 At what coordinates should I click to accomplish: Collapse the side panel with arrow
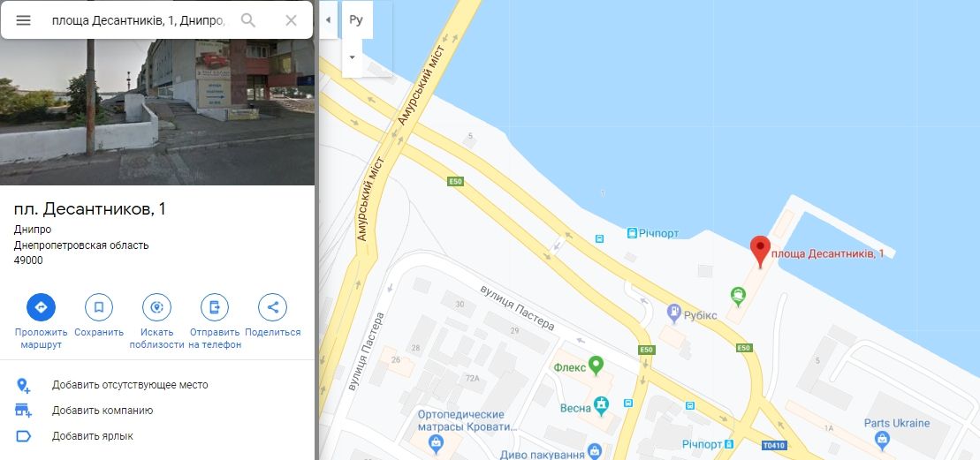pos(328,20)
